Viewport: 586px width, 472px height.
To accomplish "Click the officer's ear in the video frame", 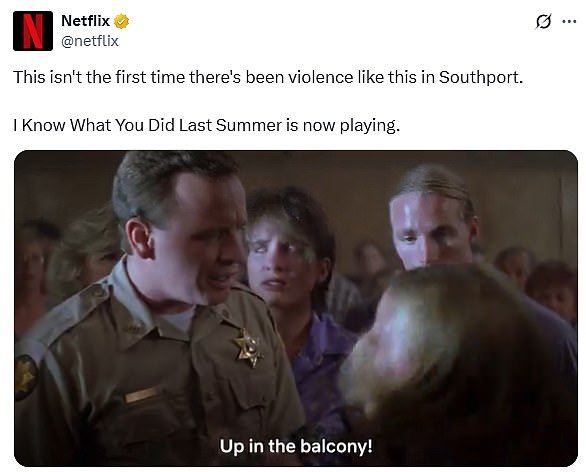I will pos(138,237).
